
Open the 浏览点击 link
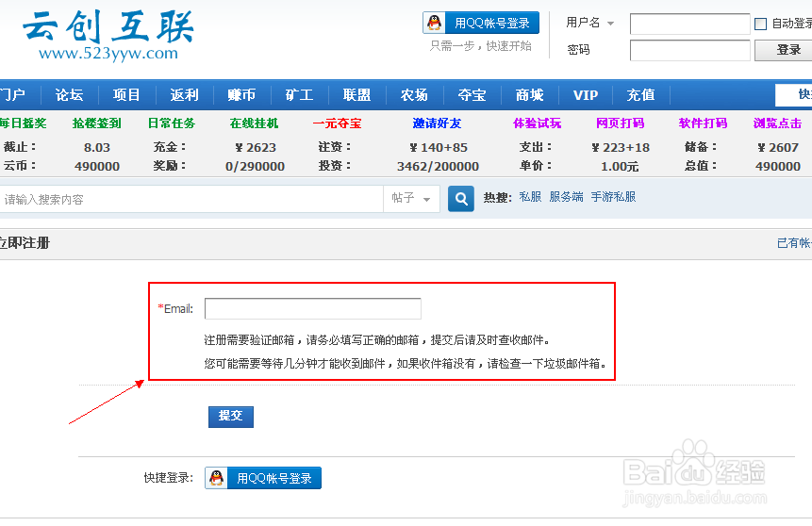click(x=777, y=123)
